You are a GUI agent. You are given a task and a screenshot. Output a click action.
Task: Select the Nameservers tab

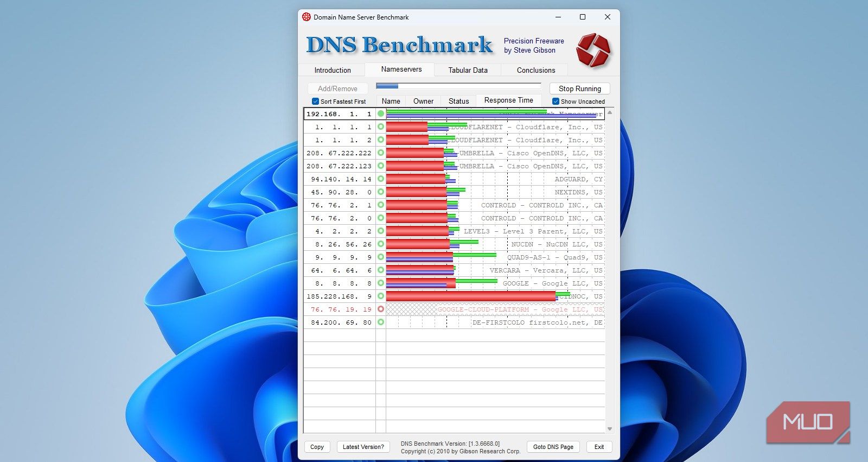[401, 69]
